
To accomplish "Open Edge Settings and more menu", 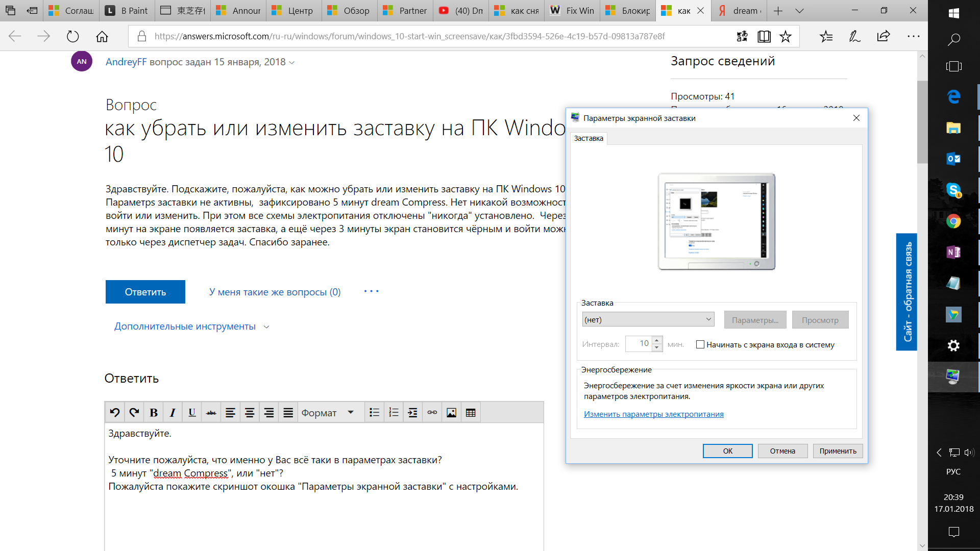I will [913, 36].
